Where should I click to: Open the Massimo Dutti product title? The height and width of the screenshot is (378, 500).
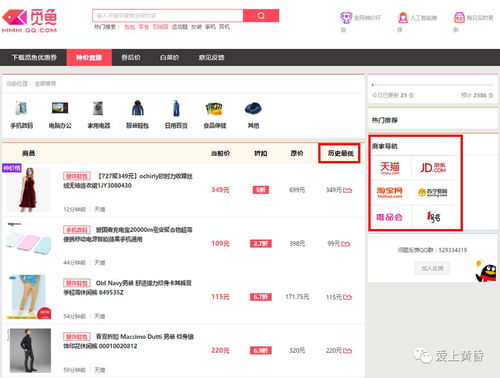click(129, 341)
